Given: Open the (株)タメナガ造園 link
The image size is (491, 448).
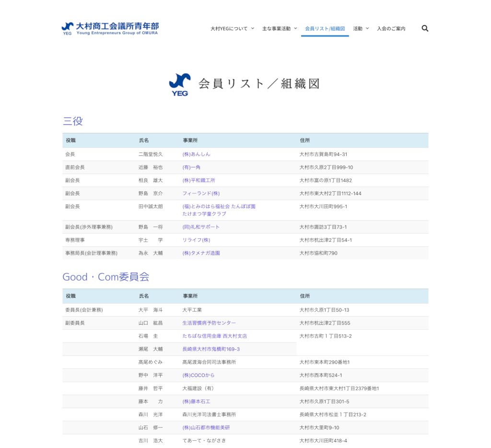Looking at the screenshot, I should (201, 253).
